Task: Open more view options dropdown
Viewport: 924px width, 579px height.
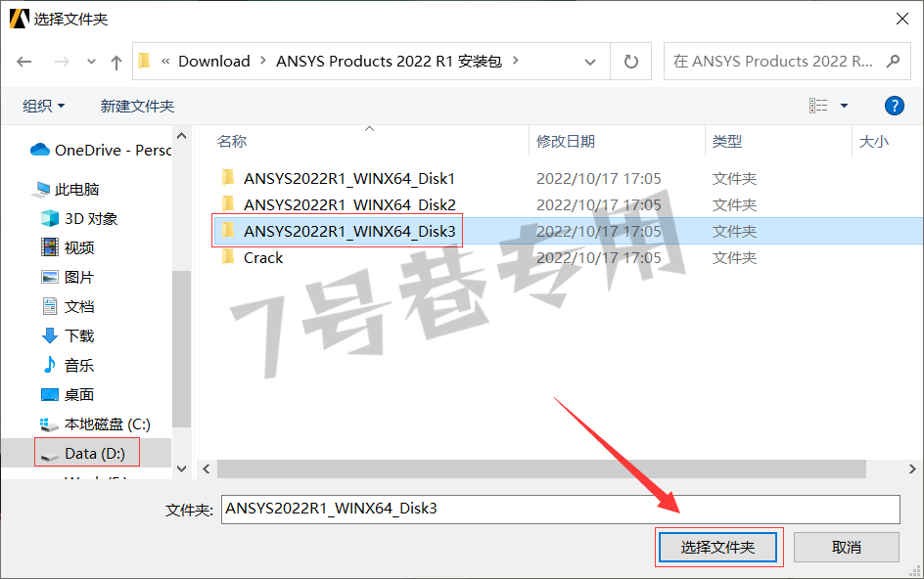Action: click(x=844, y=106)
